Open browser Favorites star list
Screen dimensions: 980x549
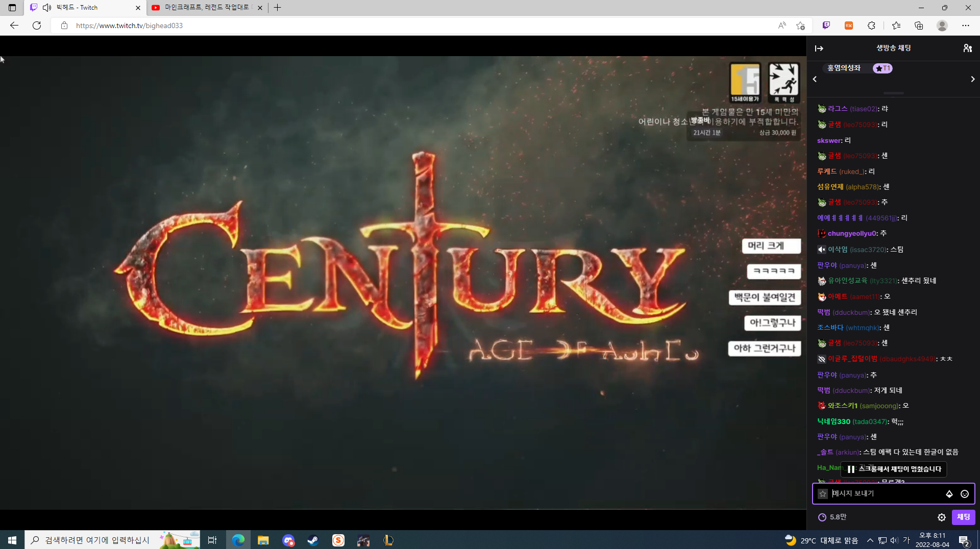pos(896,26)
